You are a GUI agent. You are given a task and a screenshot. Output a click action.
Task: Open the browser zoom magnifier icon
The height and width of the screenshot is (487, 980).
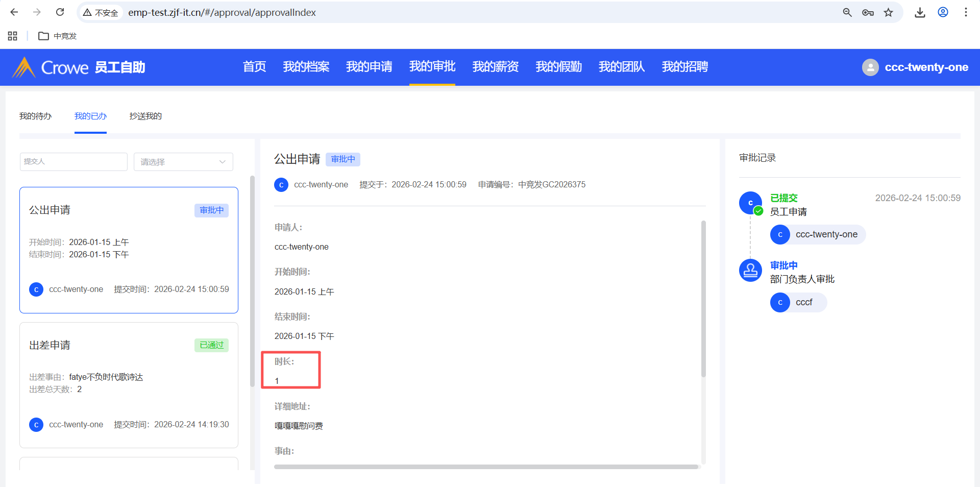point(847,12)
